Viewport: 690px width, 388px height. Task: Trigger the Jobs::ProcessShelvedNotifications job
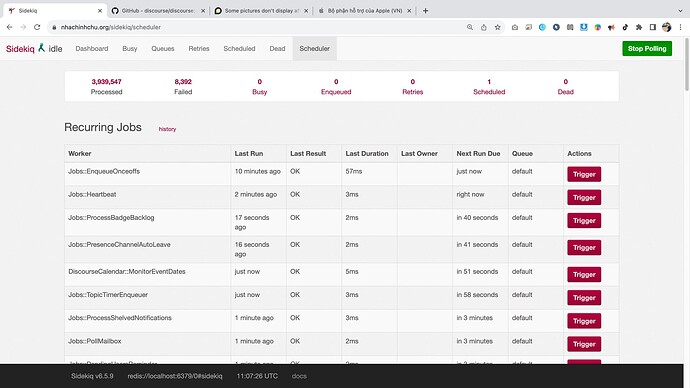584,321
